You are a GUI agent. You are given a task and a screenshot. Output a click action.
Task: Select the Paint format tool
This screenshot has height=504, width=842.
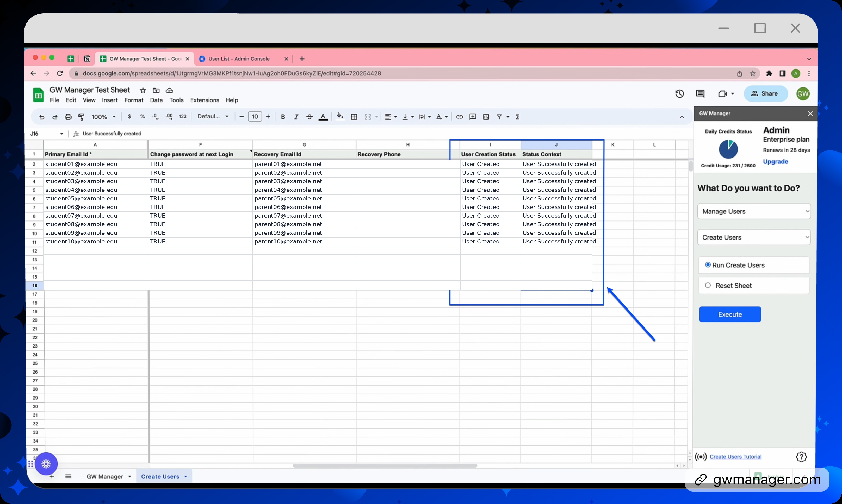tap(81, 117)
